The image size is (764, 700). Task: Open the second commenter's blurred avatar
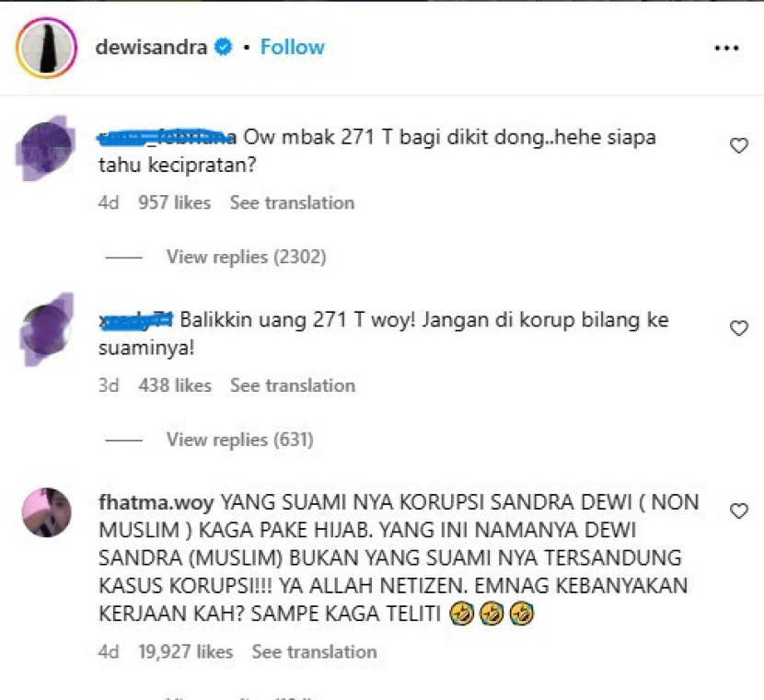(47, 329)
